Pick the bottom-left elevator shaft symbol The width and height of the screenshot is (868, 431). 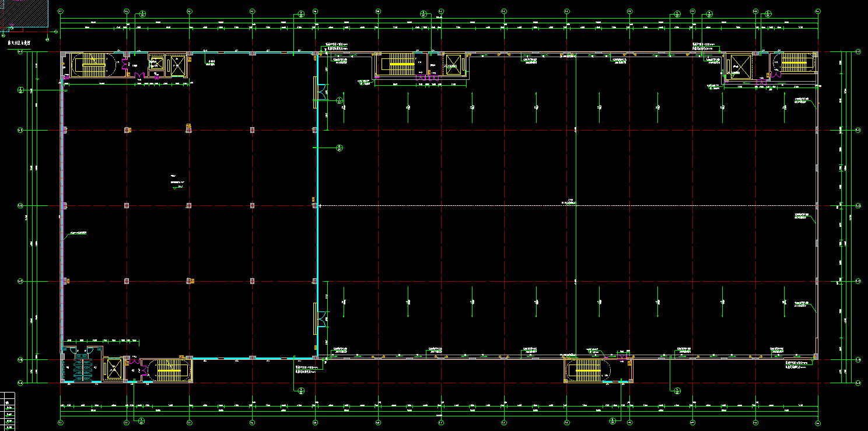point(112,369)
